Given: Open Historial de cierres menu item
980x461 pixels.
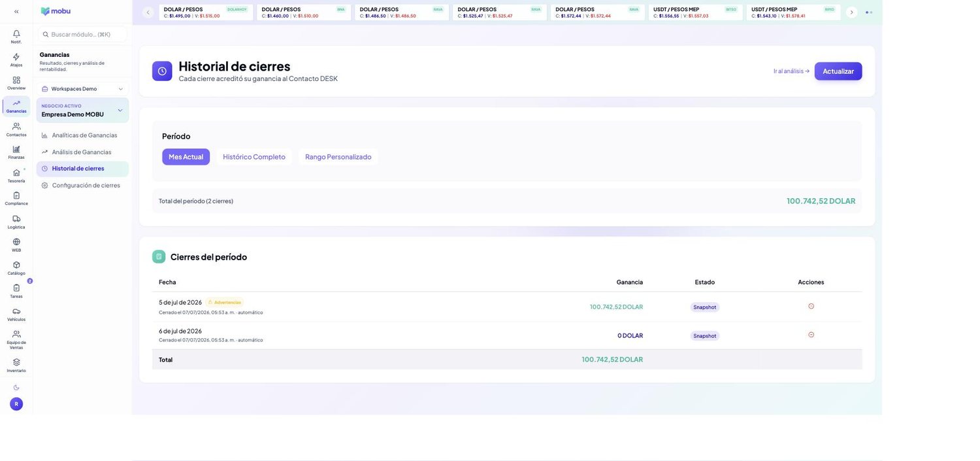Looking at the screenshot, I should [x=82, y=169].
